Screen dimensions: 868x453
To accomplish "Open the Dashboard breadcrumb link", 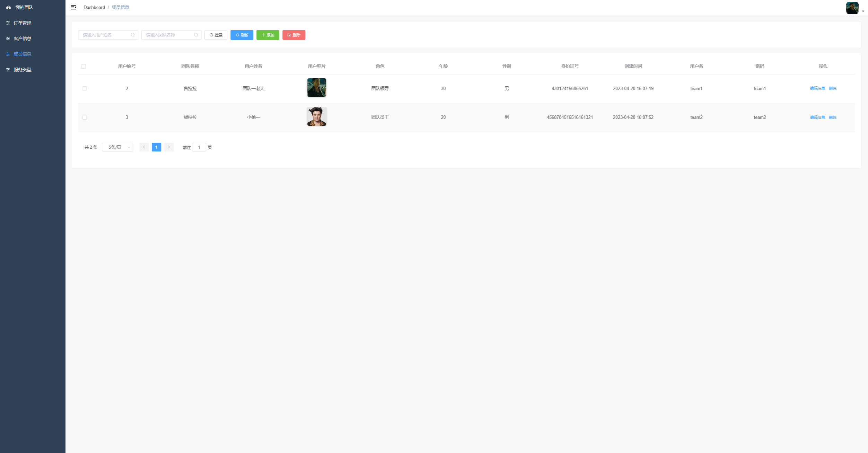I will pyautogui.click(x=94, y=7).
